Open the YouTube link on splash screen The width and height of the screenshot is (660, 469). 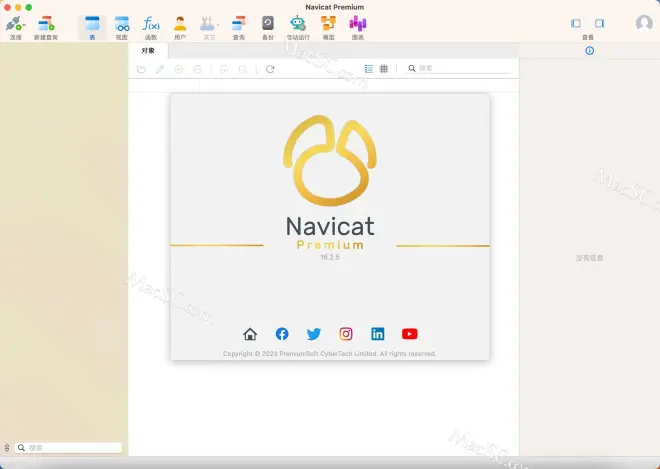409,334
